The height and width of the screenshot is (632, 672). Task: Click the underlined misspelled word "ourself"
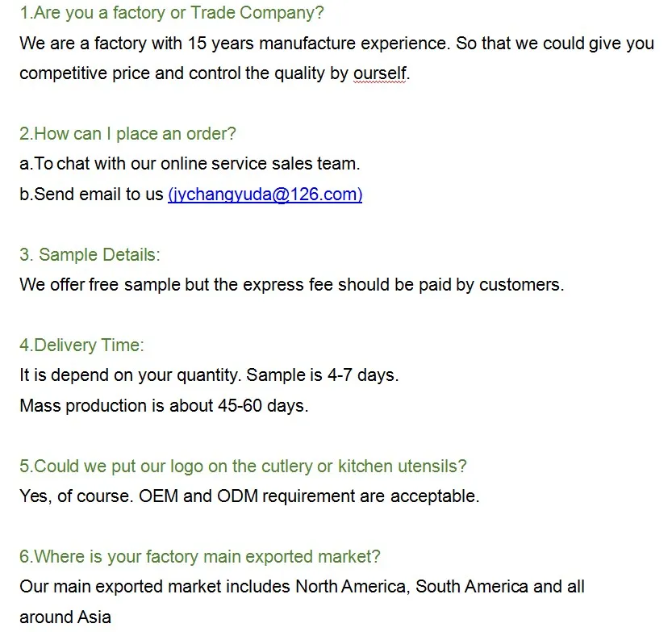380,73
